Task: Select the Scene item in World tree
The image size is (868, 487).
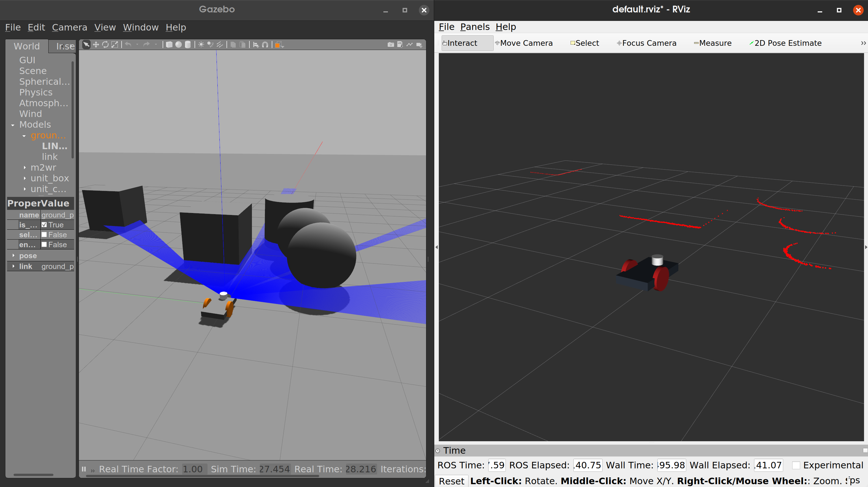Action: click(33, 71)
